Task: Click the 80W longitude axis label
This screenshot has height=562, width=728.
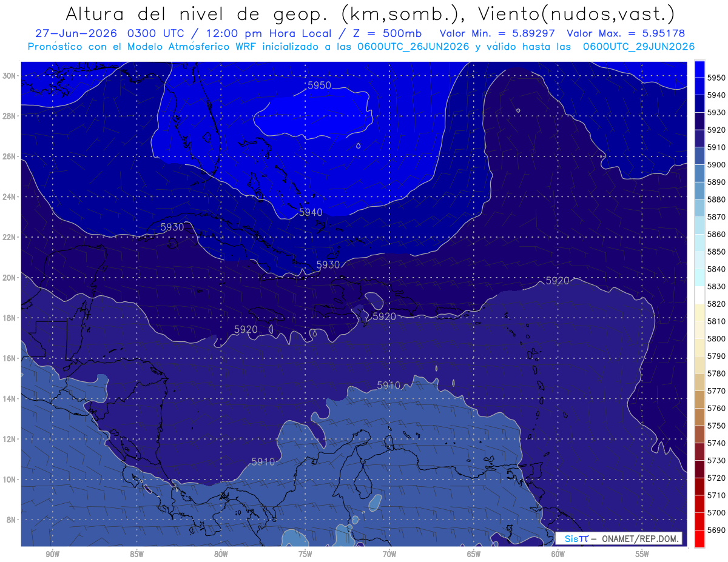Action: [221, 554]
